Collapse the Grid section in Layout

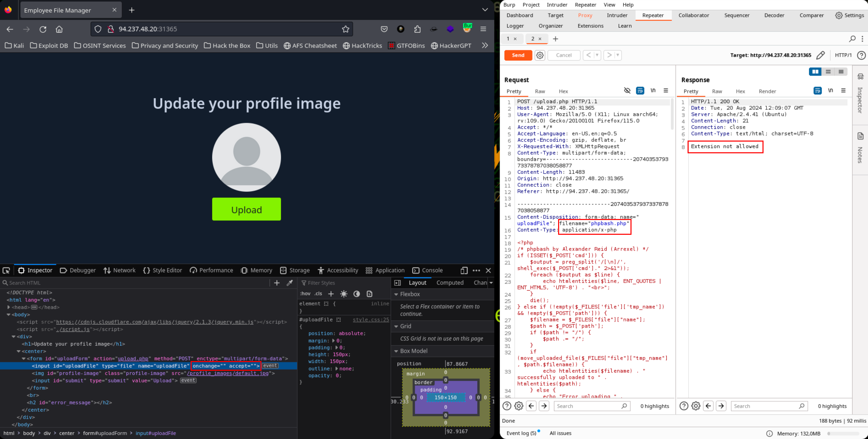(x=396, y=326)
